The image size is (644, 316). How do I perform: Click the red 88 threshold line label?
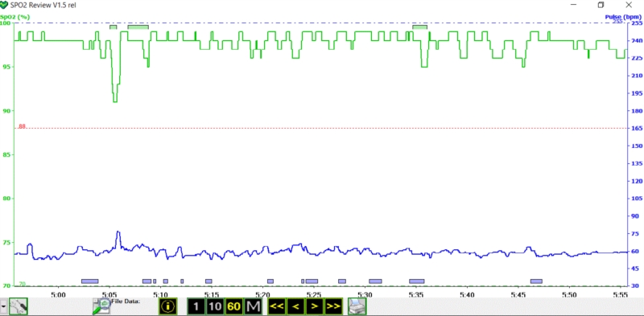point(22,127)
